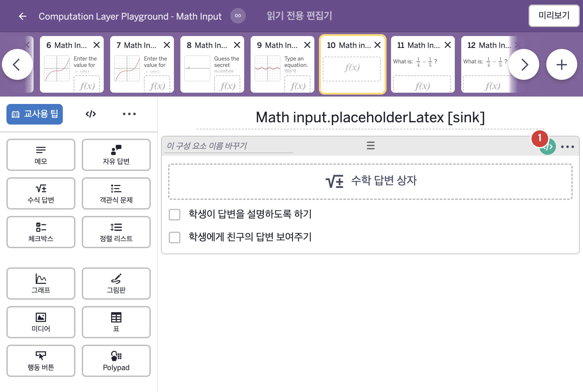This screenshot has width=583, height=392.
Task: Add a Polypad component
Action: point(116,361)
